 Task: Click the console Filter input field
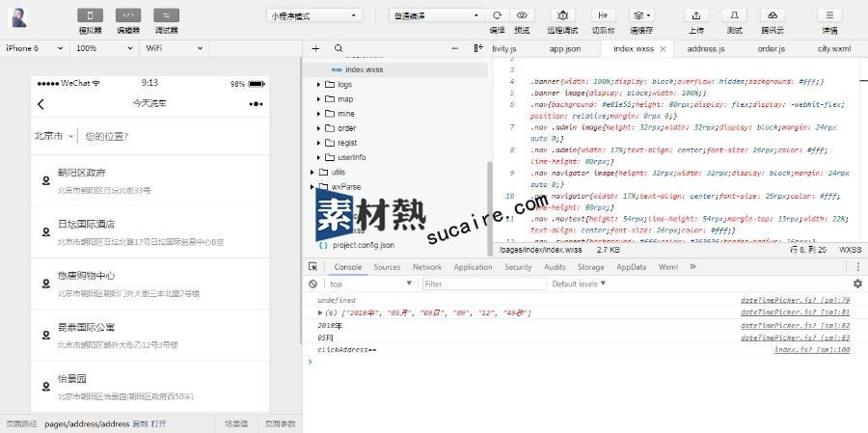[x=482, y=284]
